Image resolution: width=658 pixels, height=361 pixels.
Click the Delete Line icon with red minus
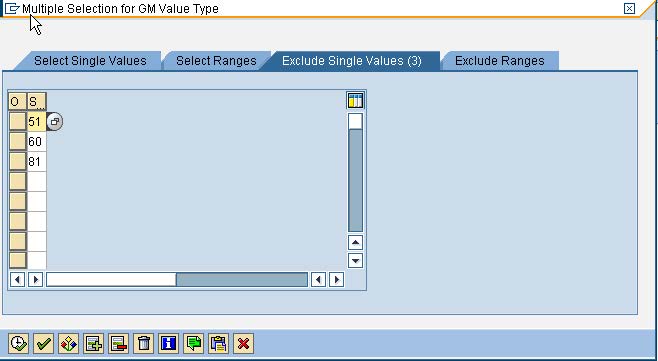coord(118,344)
